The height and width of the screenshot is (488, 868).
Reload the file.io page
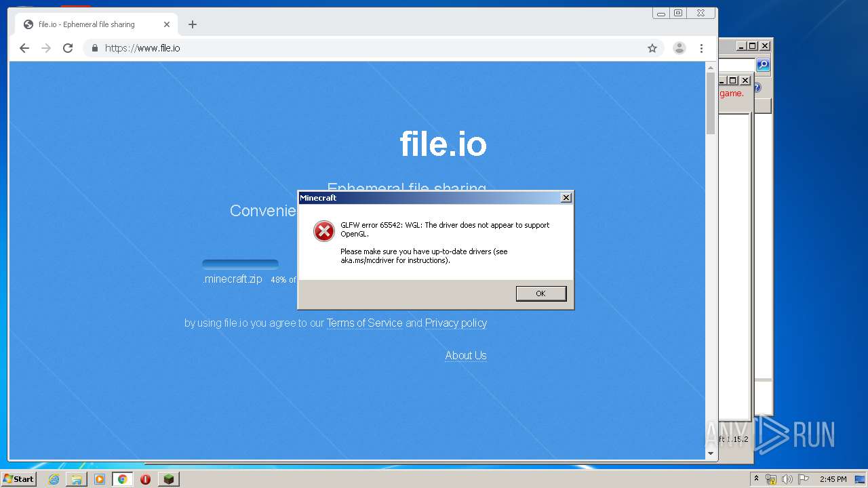pyautogui.click(x=68, y=48)
